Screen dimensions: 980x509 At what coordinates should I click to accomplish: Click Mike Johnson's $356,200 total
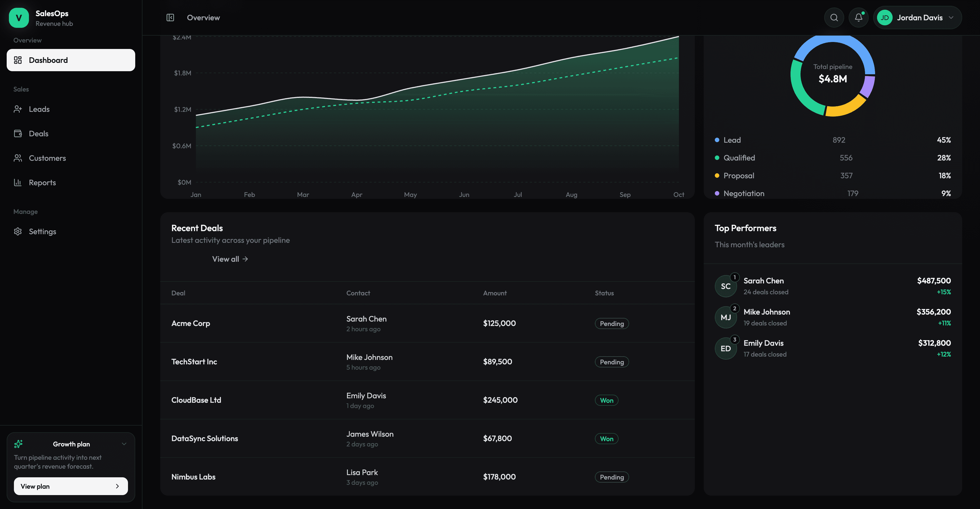click(934, 312)
